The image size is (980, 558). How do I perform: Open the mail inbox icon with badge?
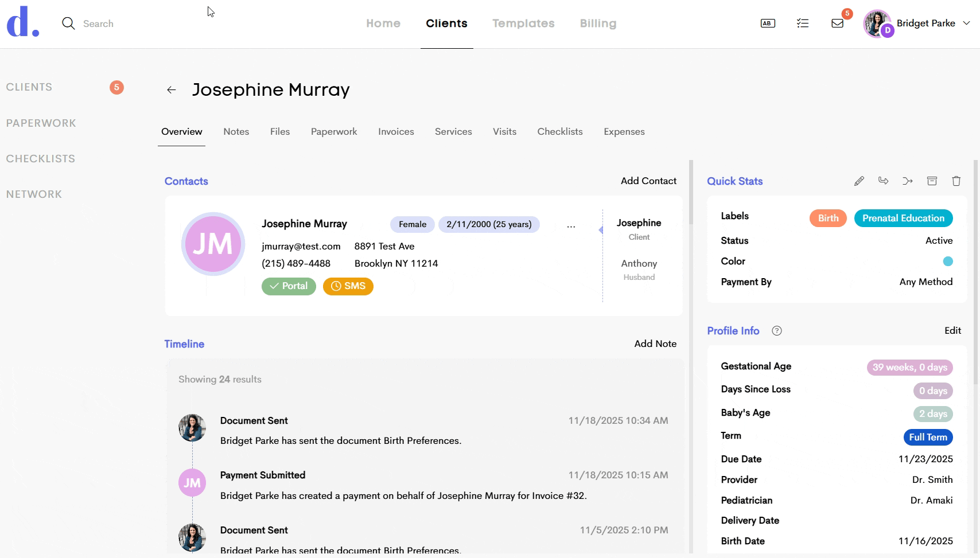837,24
